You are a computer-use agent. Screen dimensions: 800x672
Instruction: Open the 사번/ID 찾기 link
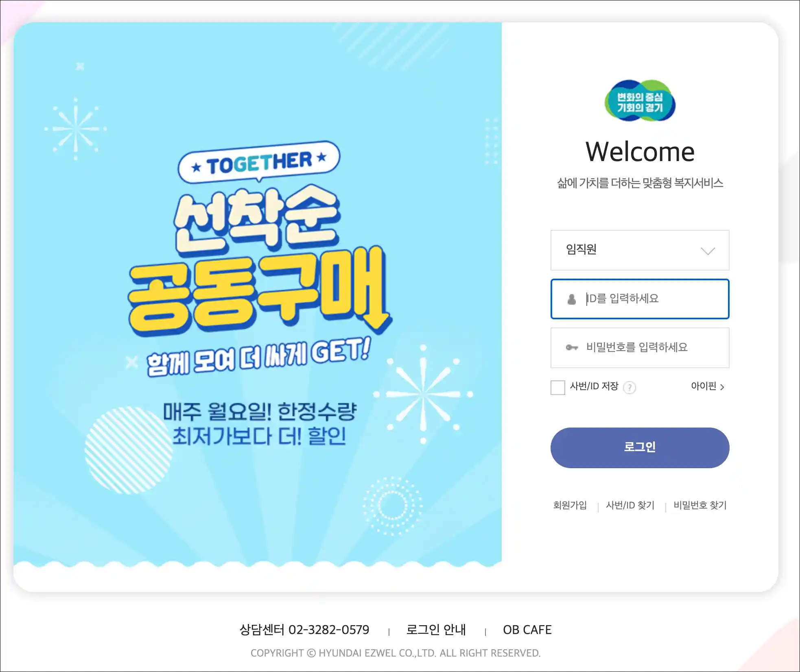630,505
